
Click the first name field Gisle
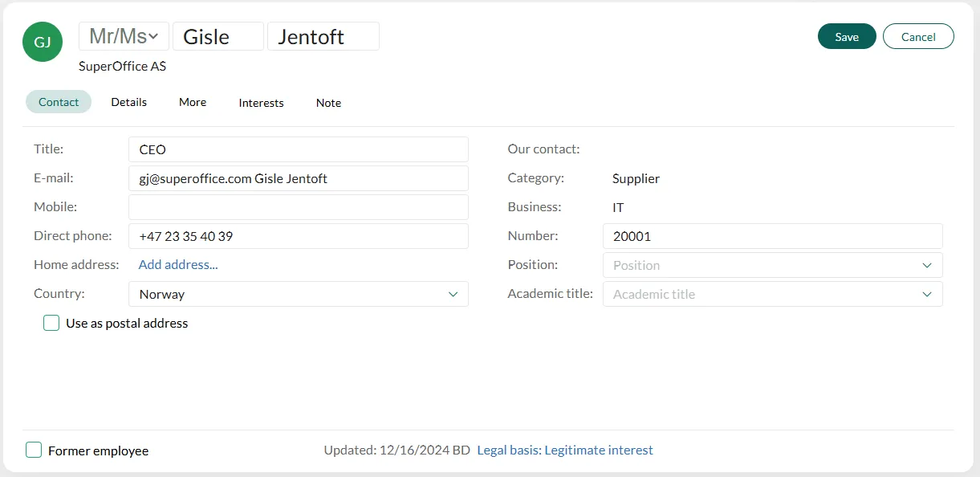pyautogui.click(x=218, y=37)
